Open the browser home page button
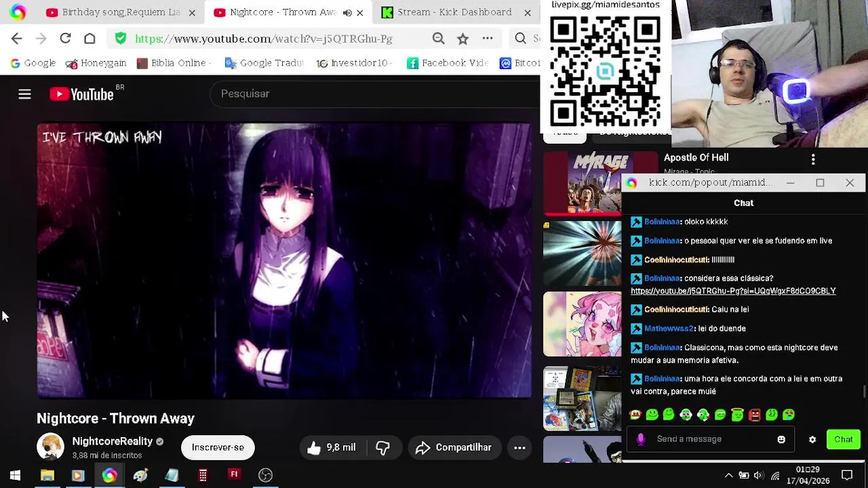This screenshot has width=868, height=488. pyautogui.click(x=90, y=39)
